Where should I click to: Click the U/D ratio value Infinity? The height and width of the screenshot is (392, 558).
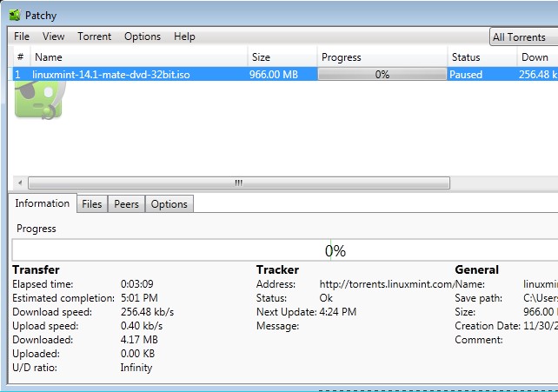(x=136, y=368)
